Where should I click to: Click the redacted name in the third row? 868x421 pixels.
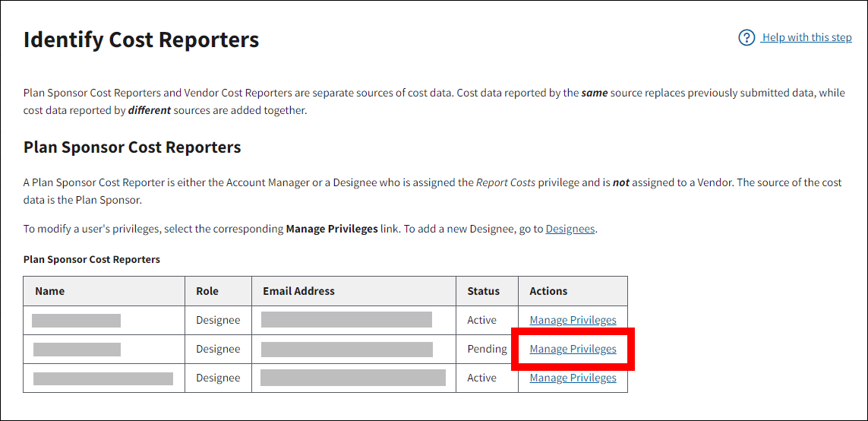pos(103,378)
